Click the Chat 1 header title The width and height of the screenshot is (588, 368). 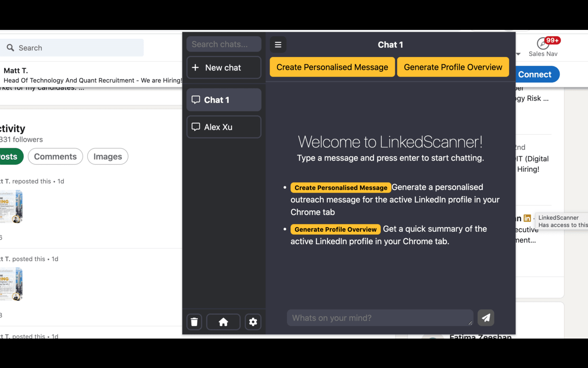[x=390, y=45]
